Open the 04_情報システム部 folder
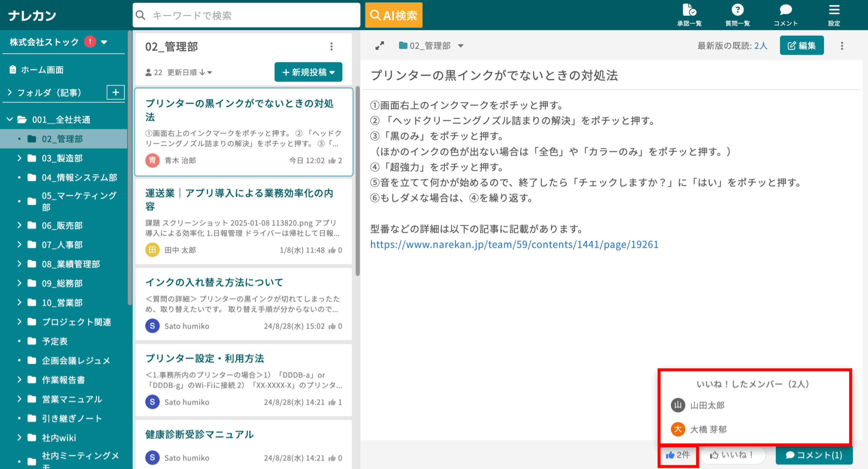This screenshot has height=469, width=868. tap(79, 177)
